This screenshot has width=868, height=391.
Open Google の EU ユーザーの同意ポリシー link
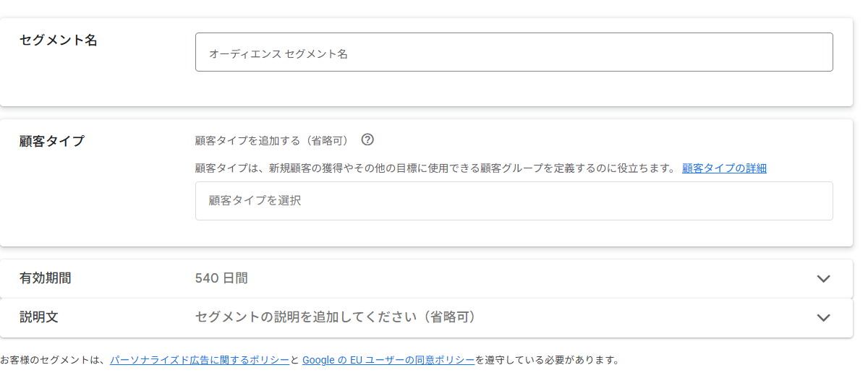coord(388,360)
